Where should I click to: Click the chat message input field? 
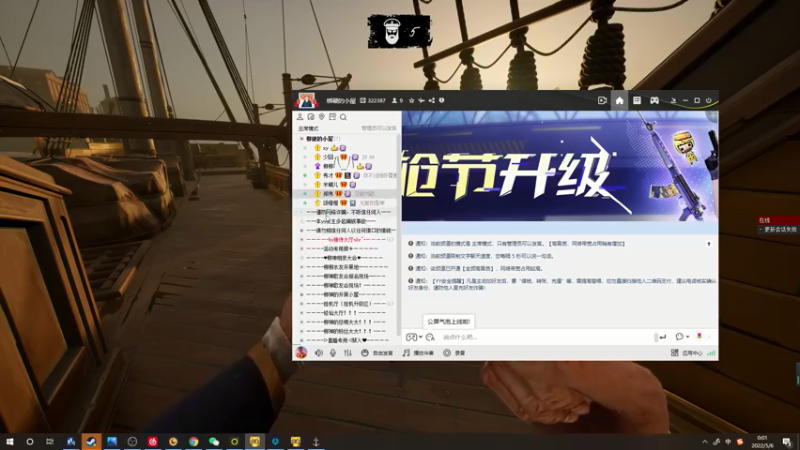[546, 337]
